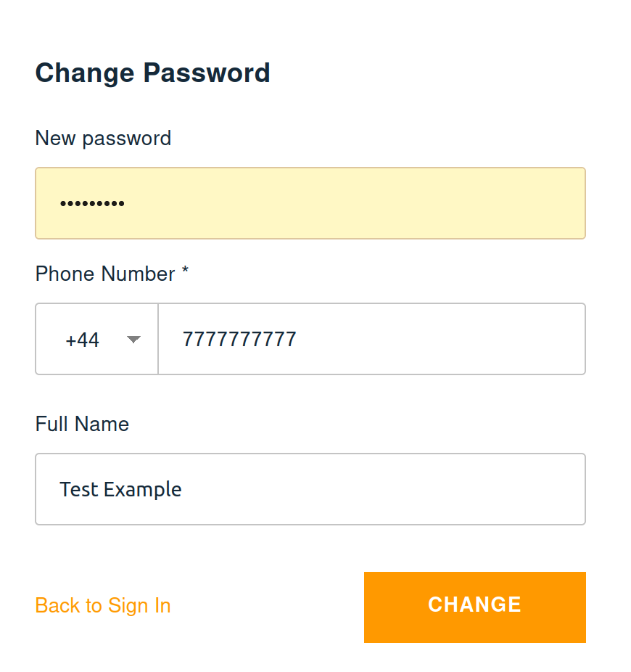Click the Full Name field showing Test Example
Image resolution: width=631 pixels, height=672 pixels.
(310, 489)
